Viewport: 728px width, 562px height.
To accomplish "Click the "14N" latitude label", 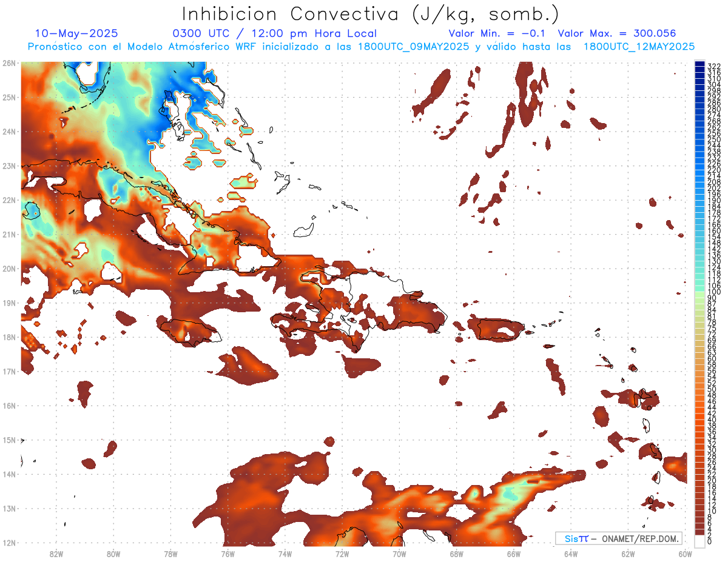I will point(8,474).
